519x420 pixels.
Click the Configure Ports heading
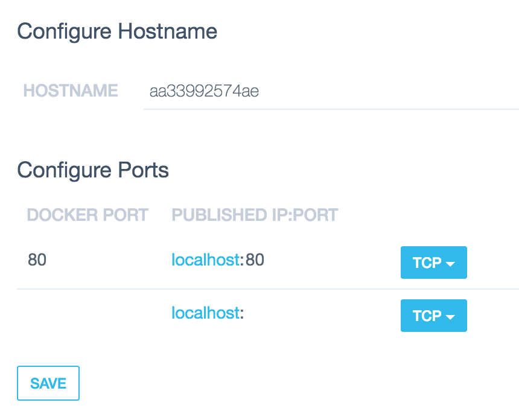point(93,170)
